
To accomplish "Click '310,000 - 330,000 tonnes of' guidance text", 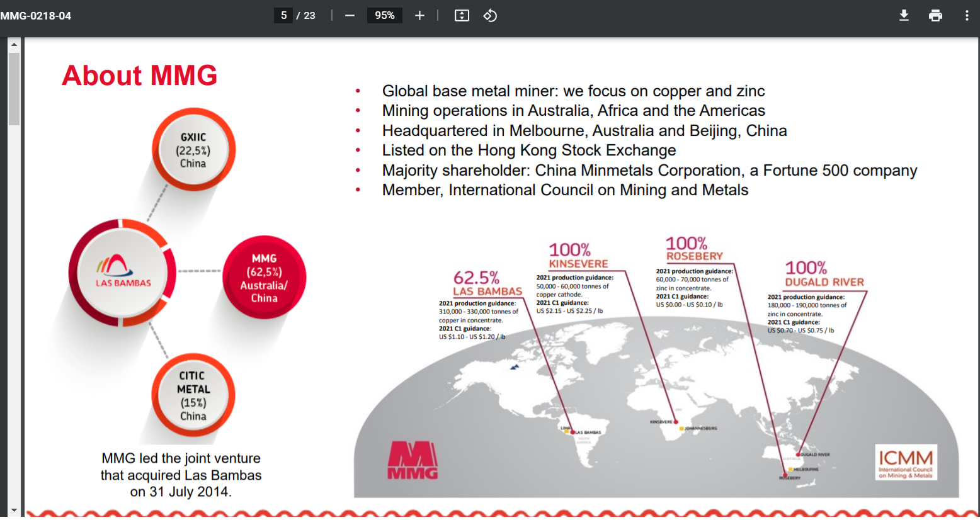I will 479,312.
